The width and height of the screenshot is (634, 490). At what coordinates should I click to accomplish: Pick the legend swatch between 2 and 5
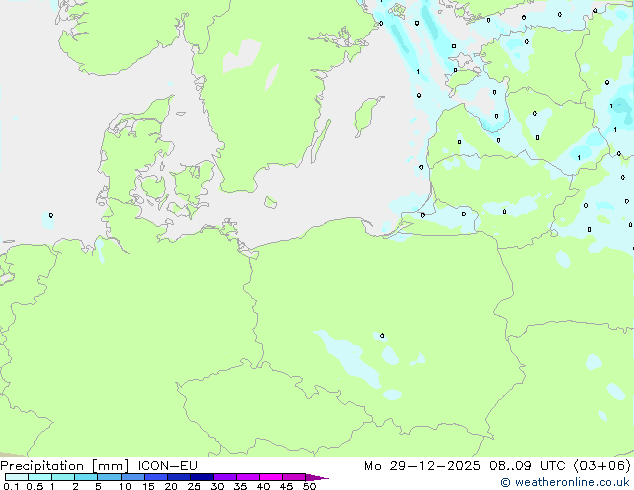86,477
